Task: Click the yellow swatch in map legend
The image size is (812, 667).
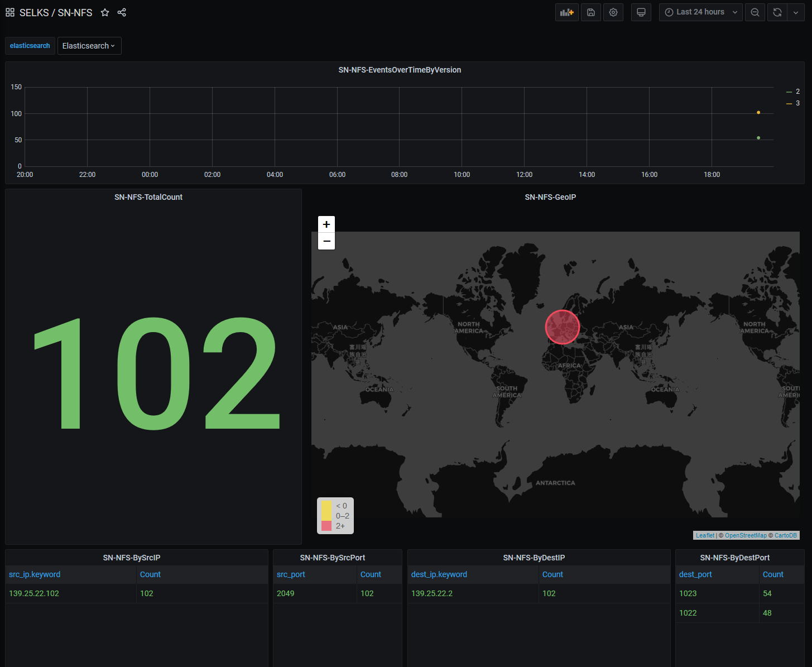Action: point(326,511)
